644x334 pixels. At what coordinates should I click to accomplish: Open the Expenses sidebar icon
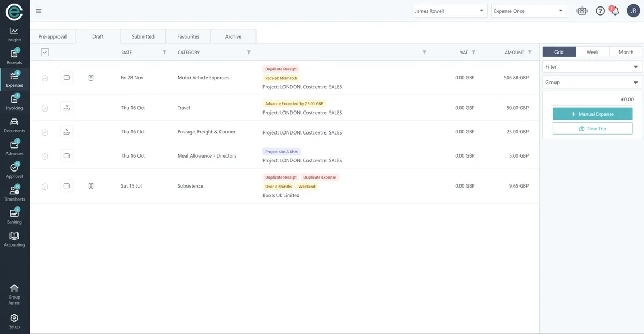tap(14, 79)
